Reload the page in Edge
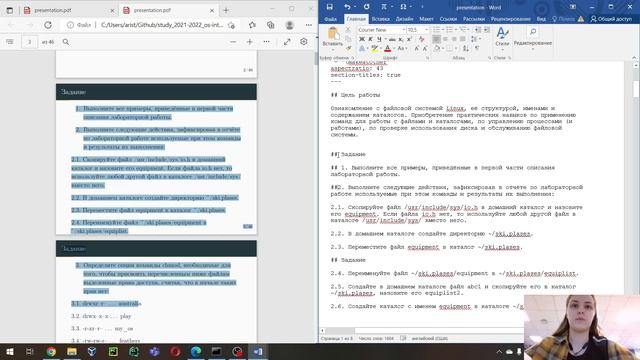The height and width of the screenshot is (360, 640). pos(48,25)
